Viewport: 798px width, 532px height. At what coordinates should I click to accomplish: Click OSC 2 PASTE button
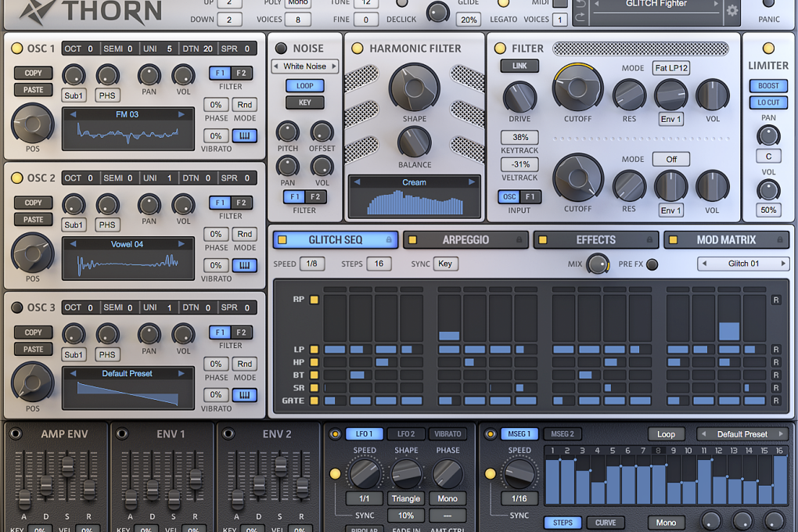33,219
